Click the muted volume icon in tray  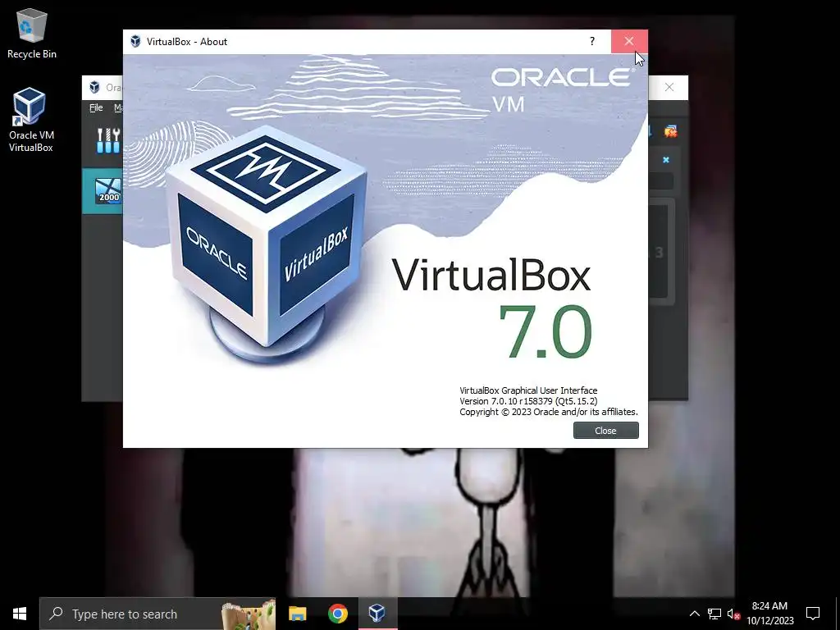(733, 614)
